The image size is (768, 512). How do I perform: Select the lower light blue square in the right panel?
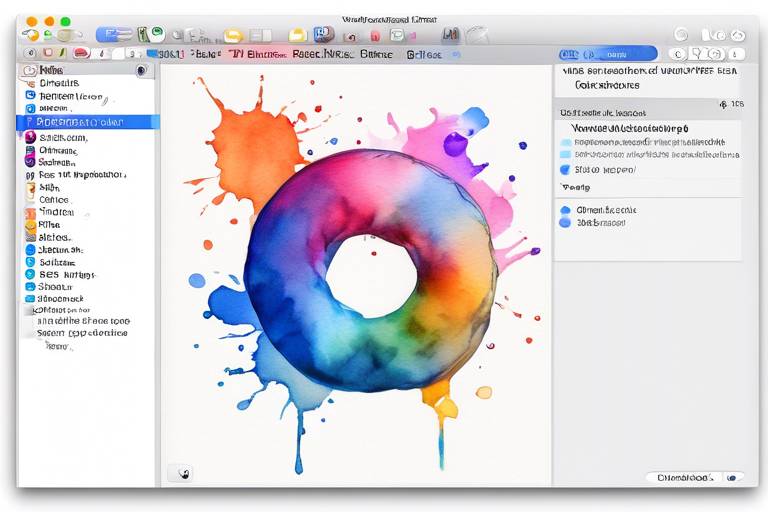[x=566, y=154]
